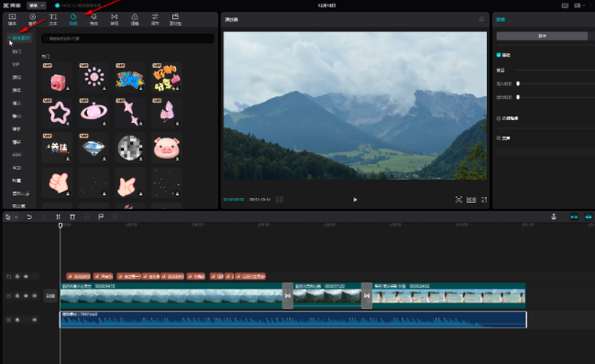Pick the pink camera sticker
Viewport: 595px width, 364px height.
click(x=57, y=77)
